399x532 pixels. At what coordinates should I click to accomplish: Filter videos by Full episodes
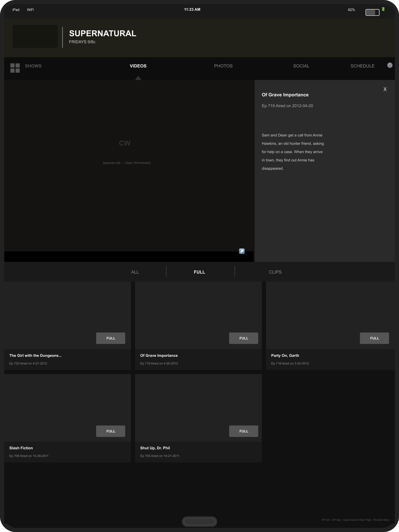pyautogui.click(x=199, y=272)
